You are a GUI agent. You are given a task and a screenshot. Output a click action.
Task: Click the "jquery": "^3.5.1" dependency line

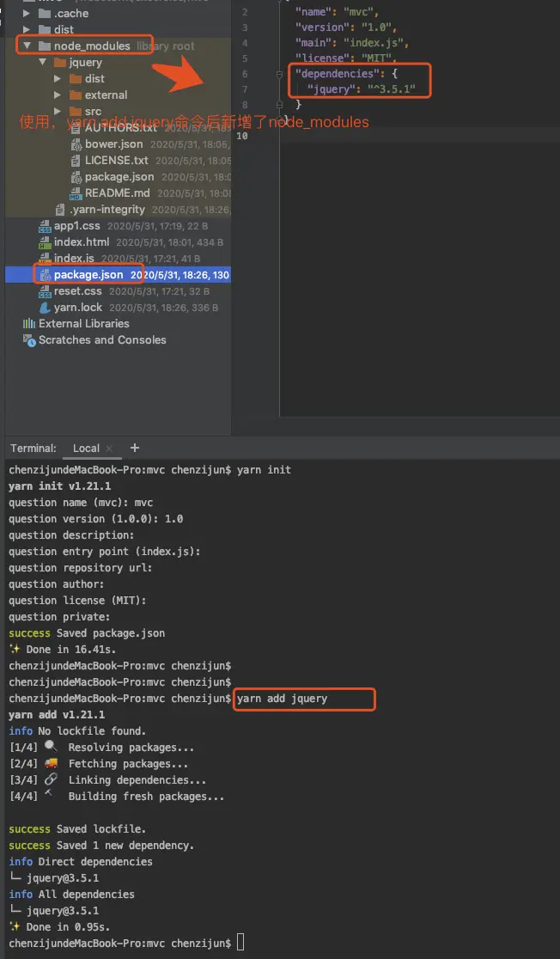362,89
